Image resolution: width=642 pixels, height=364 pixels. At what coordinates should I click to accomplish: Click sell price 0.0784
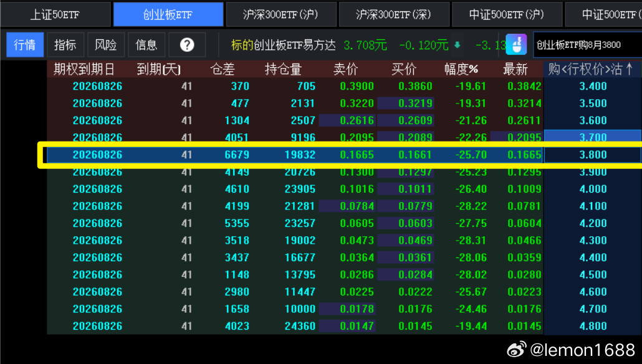357,206
